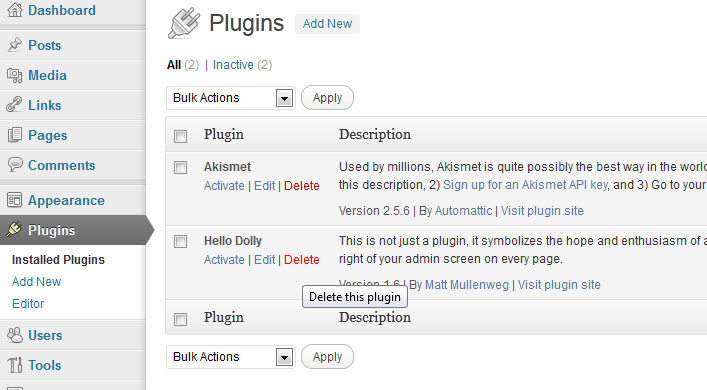707x390 pixels.
Task: Click the Users people icon
Action: pos(14,335)
